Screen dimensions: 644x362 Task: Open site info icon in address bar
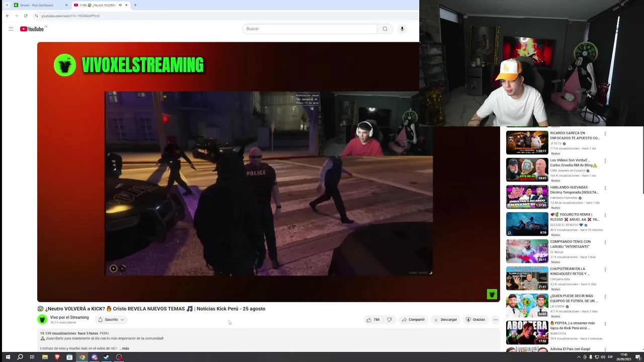click(x=36, y=16)
